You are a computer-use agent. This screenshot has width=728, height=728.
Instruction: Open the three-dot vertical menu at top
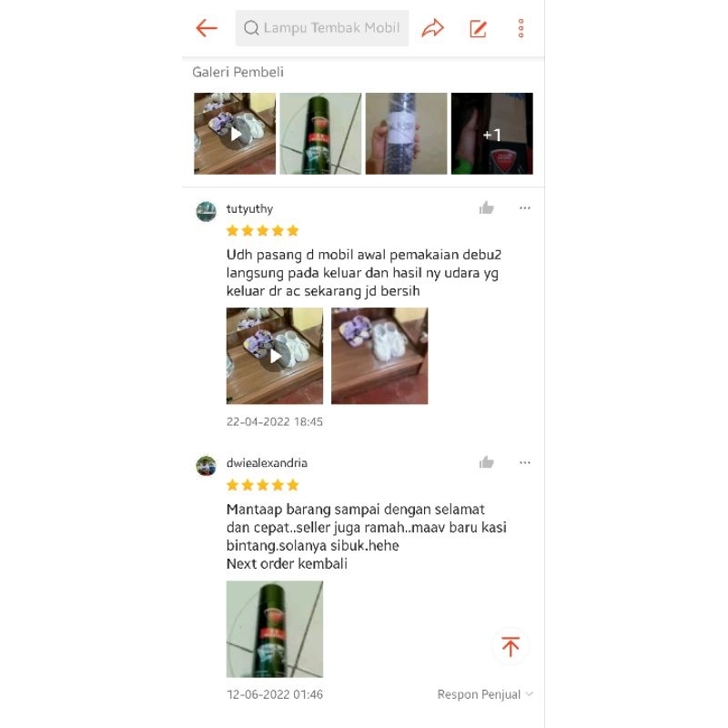pyautogui.click(x=521, y=28)
